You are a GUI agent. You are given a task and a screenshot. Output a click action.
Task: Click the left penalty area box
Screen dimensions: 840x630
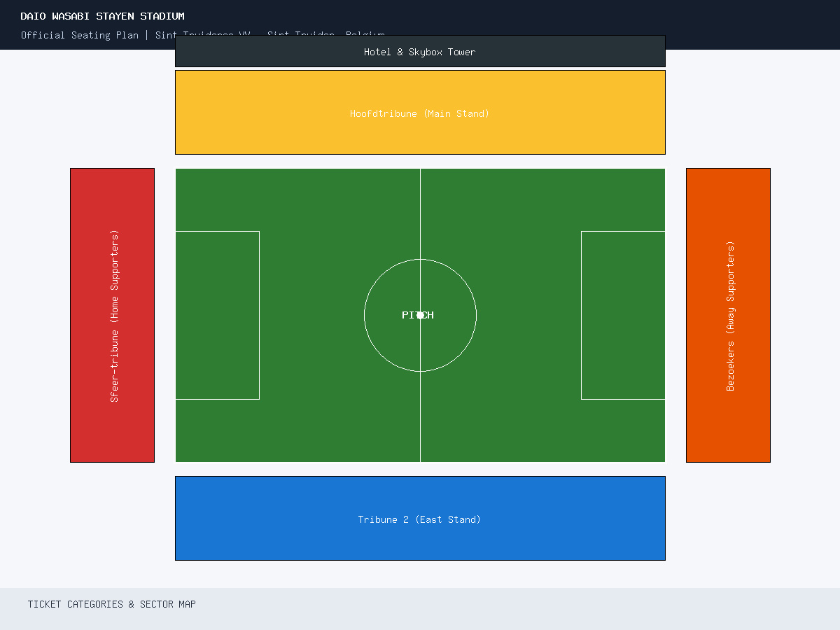(x=217, y=315)
